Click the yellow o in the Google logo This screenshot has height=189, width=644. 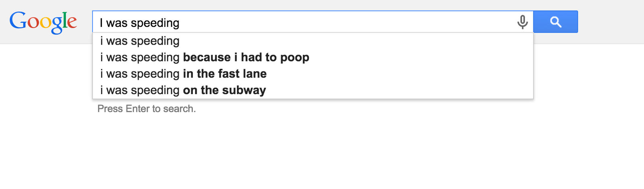(45, 23)
